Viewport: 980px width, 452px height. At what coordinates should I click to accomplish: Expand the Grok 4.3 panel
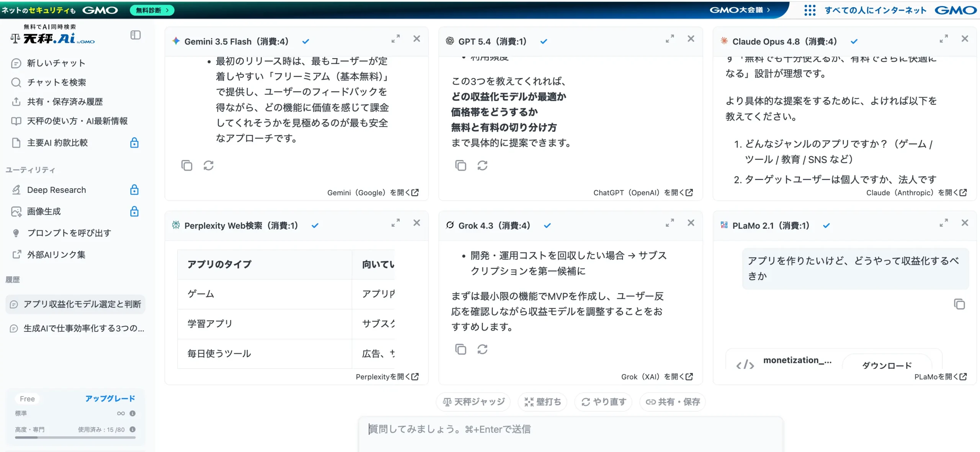pyautogui.click(x=670, y=223)
